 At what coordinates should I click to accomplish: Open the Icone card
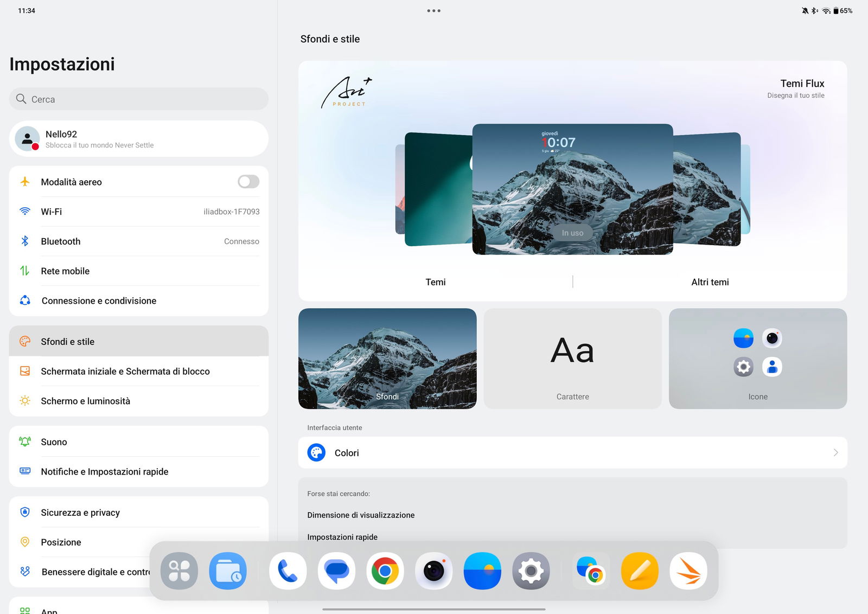coord(758,359)
